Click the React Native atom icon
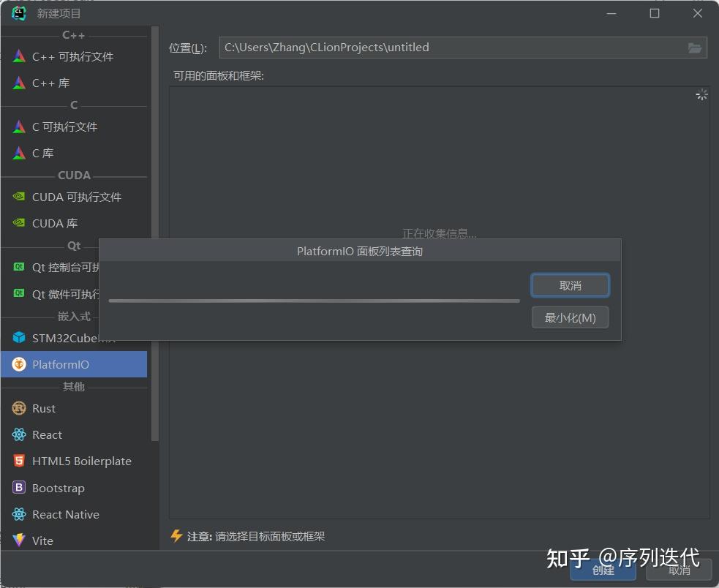This screenshot has width=719, height=588. click(19, 514)
